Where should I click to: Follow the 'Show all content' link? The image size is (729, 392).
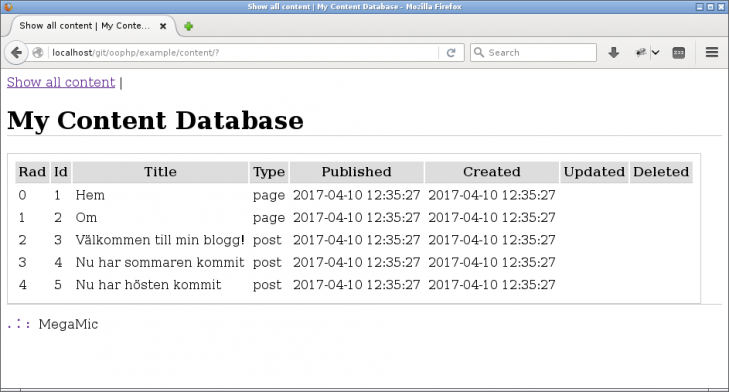[x=61, y=82]
